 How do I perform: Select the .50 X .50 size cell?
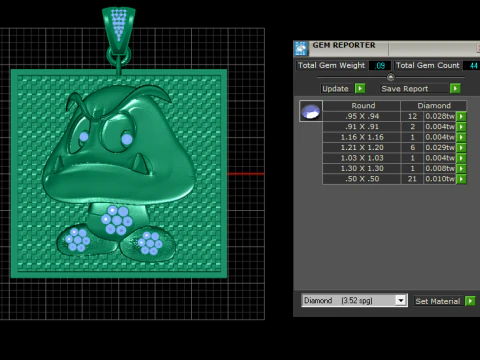tap(362, 179)
